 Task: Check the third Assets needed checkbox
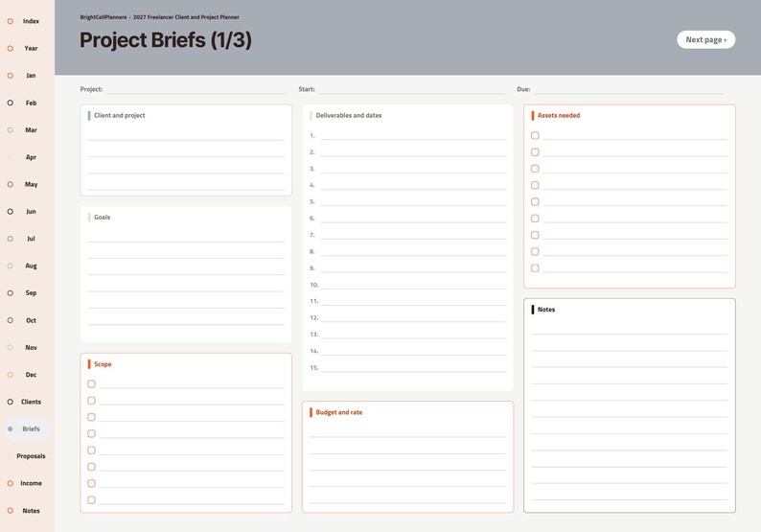pos(535,169)
